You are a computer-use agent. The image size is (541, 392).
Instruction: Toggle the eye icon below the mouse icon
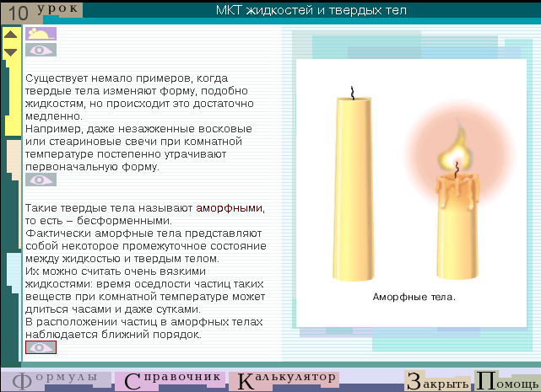(41, 50)
